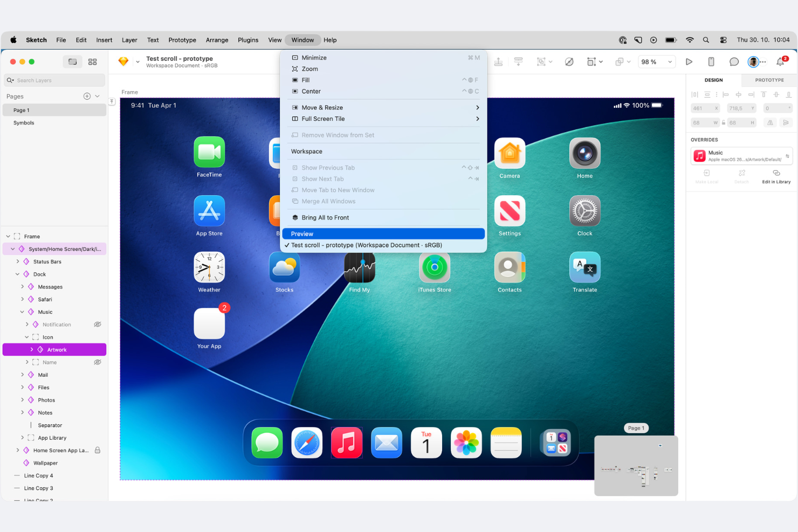
Task: Add a new page with plus button
Action: [87, 96]
